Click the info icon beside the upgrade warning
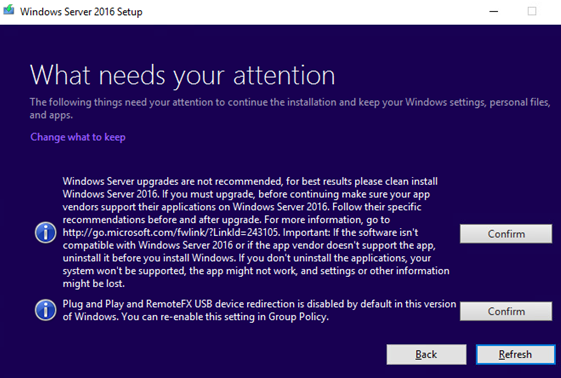The width and height of the screenshot is (561, 378). [x=45, y=233]
